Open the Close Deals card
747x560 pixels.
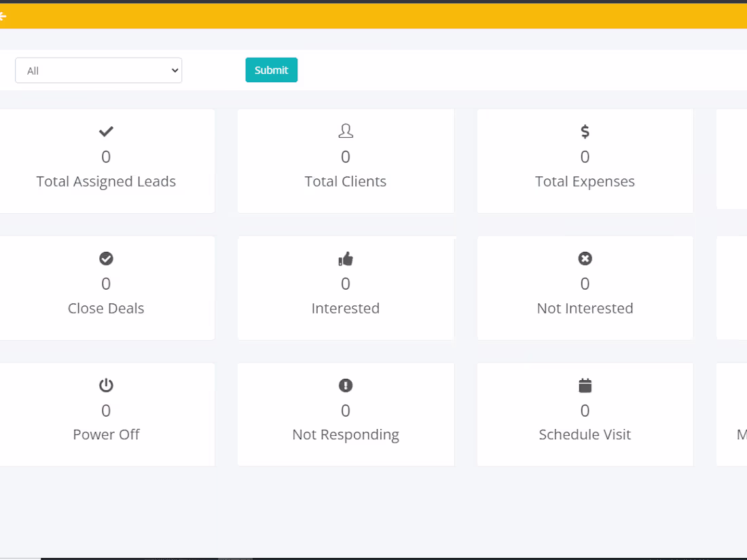coord(106,288)
